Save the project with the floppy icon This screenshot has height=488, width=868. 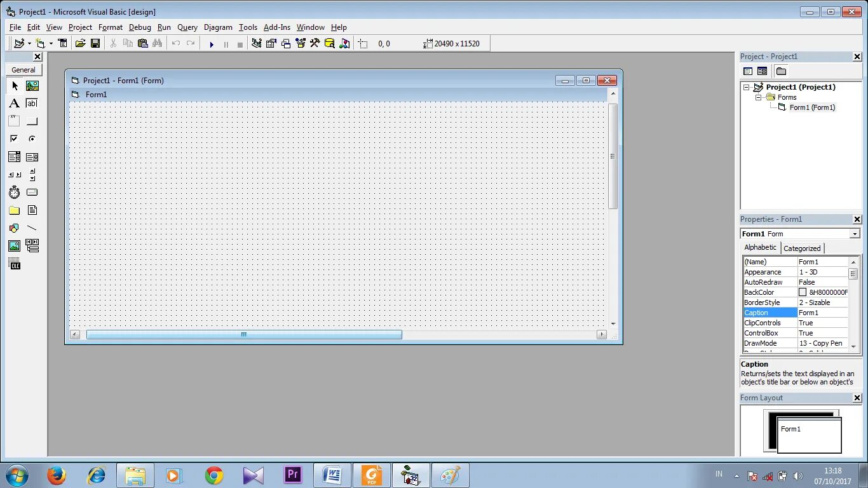(x=95, y=43)
